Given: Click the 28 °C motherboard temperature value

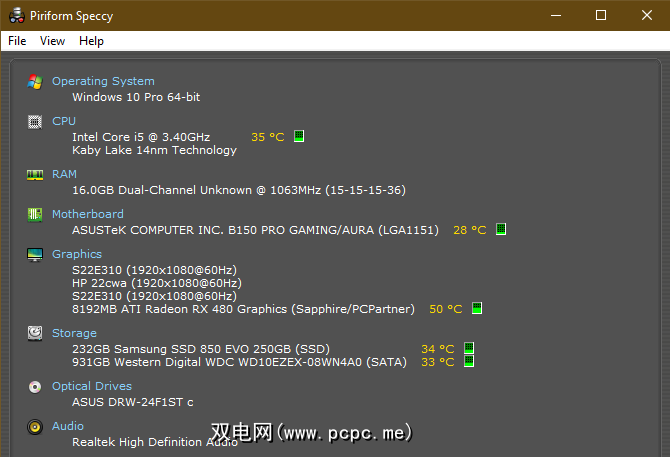Looking at the screenshot, I should coord(470,230).
